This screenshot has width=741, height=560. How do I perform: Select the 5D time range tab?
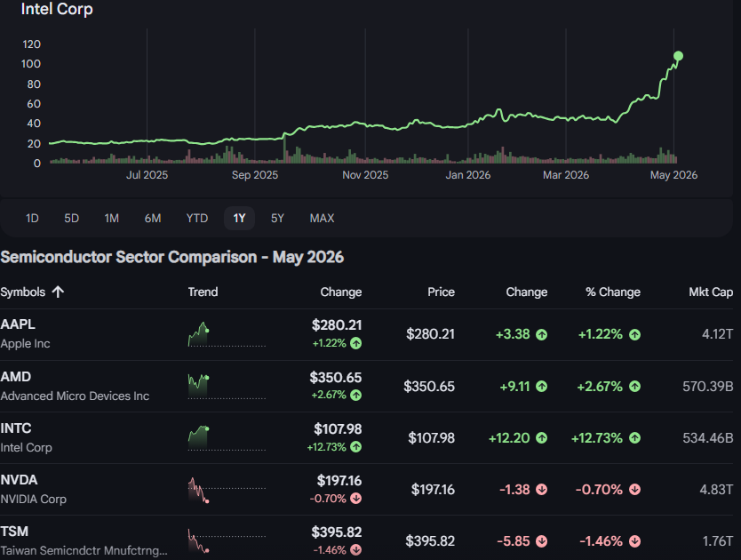click(71, 218)
